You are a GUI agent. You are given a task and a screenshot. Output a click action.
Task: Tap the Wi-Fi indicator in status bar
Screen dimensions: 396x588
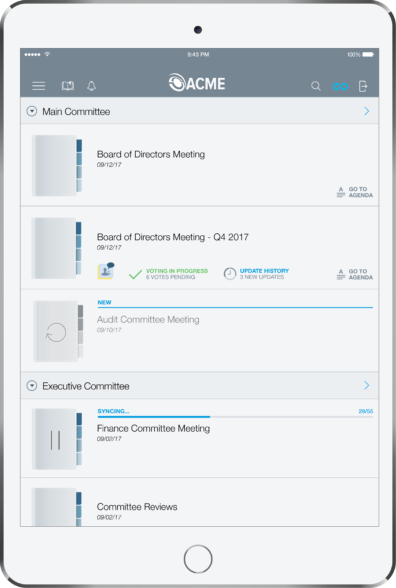[47, 54]
